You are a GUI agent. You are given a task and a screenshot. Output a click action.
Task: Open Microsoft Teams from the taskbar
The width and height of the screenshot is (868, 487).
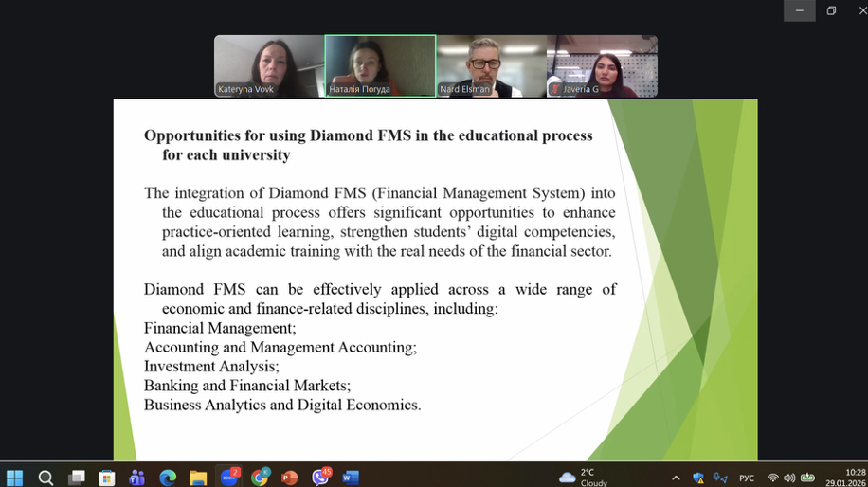pyautogui.click(x=137, y=478)
